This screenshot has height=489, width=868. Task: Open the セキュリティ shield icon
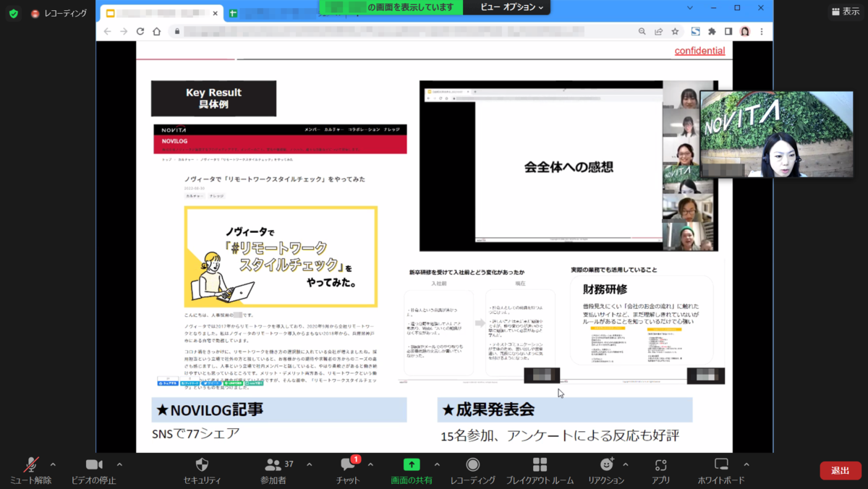202,464
